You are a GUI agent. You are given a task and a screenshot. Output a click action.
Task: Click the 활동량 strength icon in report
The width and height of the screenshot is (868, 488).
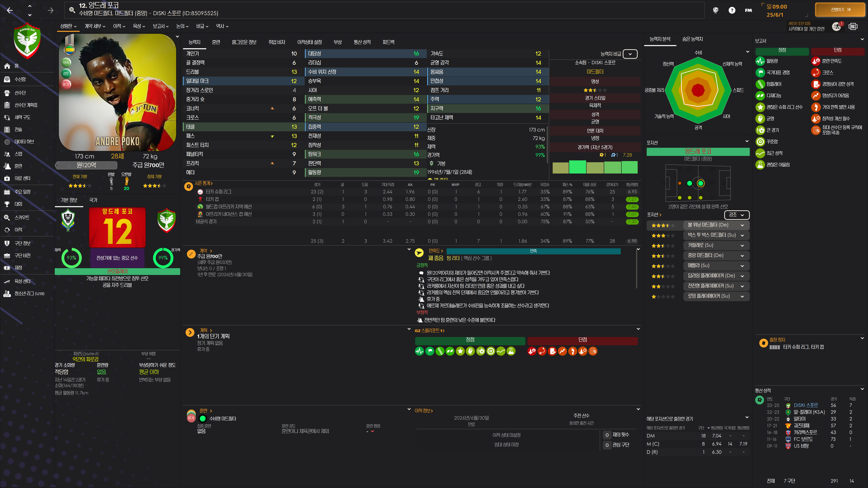click(x=760, y=61)
